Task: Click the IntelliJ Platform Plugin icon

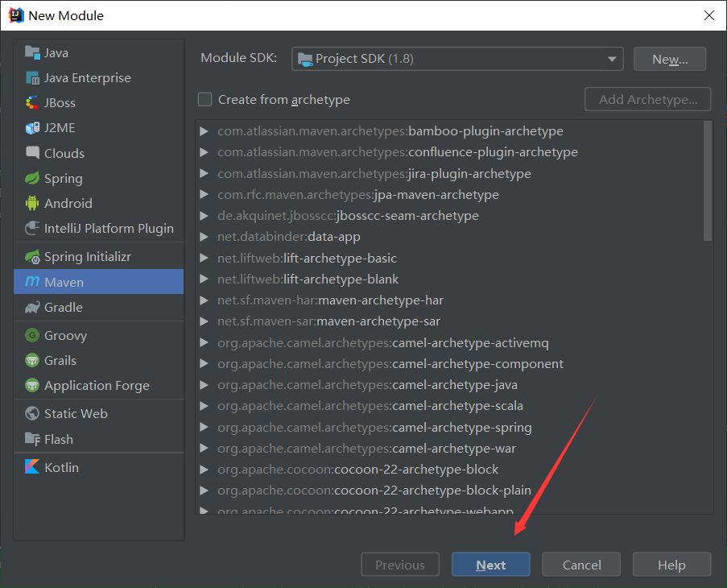Action: point(32,228)
